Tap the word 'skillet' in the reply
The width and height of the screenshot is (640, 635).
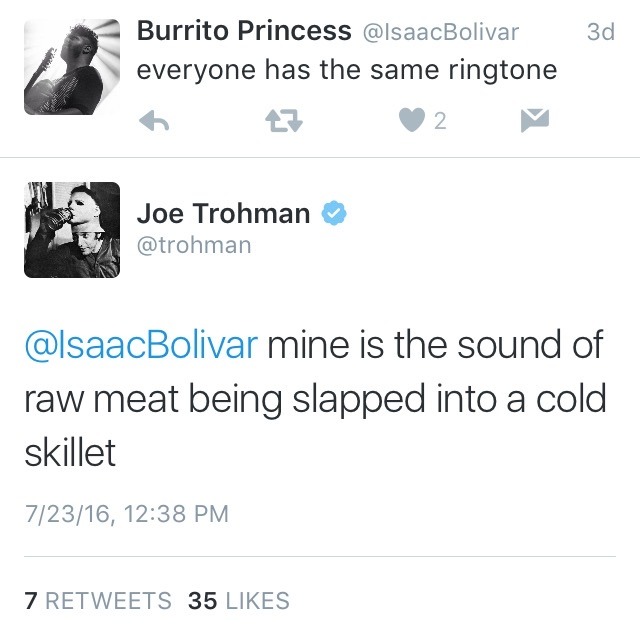click(x=70, y=453)
